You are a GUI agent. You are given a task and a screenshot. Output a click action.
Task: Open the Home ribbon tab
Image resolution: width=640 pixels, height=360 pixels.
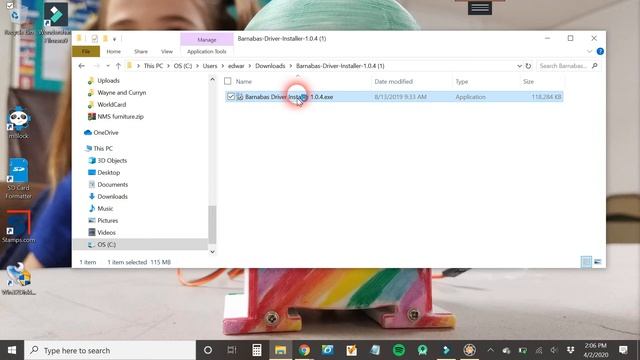point(113,51)
